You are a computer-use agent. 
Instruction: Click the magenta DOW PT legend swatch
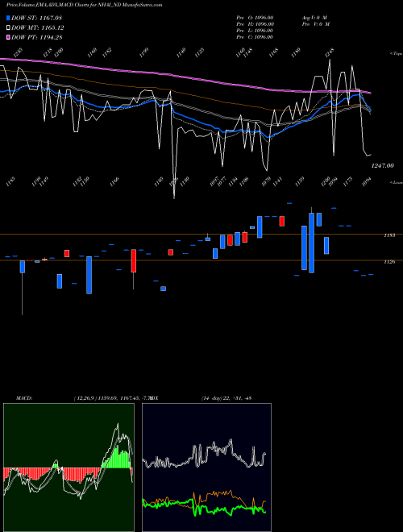tap(8, 37)
